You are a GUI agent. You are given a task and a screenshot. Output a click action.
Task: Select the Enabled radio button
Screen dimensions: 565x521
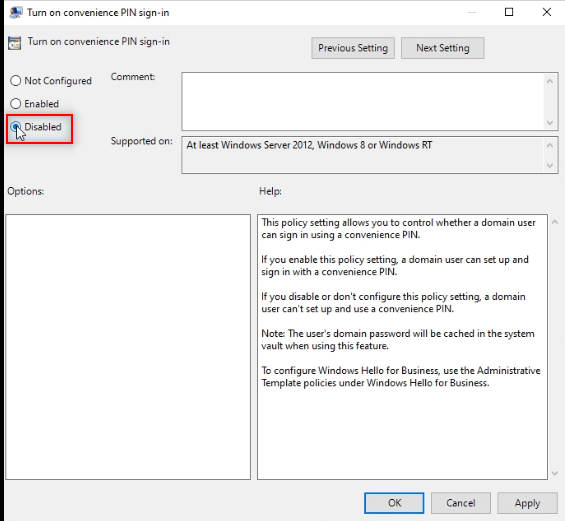click(35, 104)
